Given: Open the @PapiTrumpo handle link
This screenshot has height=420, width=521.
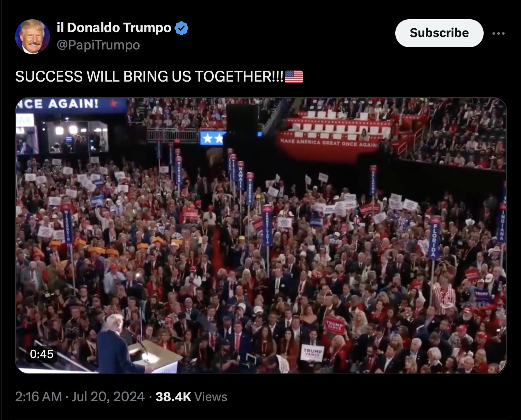Looking at the screenshot, I should (x=98, y=45).
